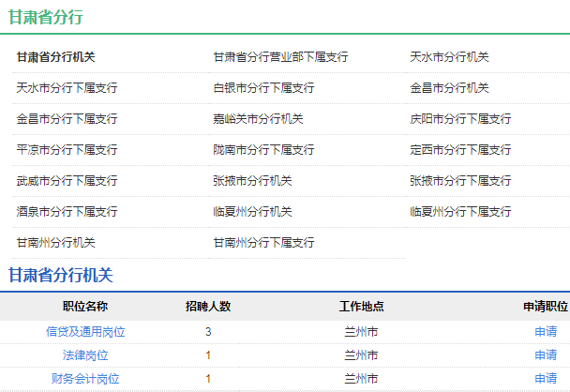Image resolution: width=570 pixels, height=392 pixels.
Task: Select 定西市分行下属支行 link
Action: tap(460, 150)
